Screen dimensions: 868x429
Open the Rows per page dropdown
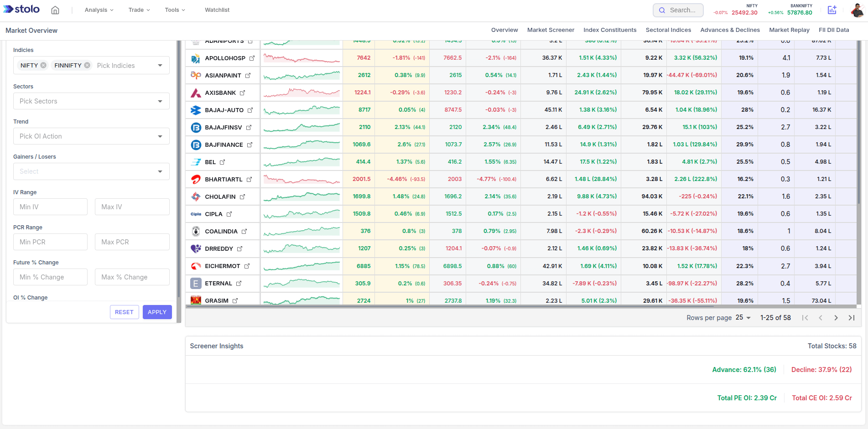click(x=742, y=317)
